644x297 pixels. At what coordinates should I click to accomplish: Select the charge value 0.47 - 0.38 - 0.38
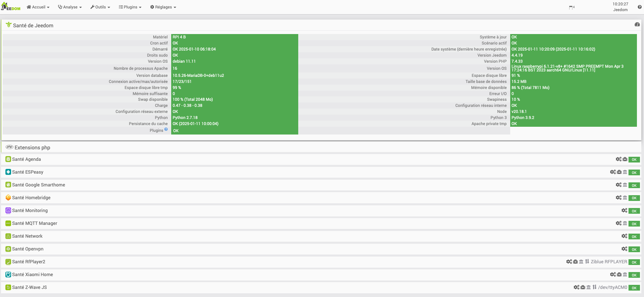point(187,106)
